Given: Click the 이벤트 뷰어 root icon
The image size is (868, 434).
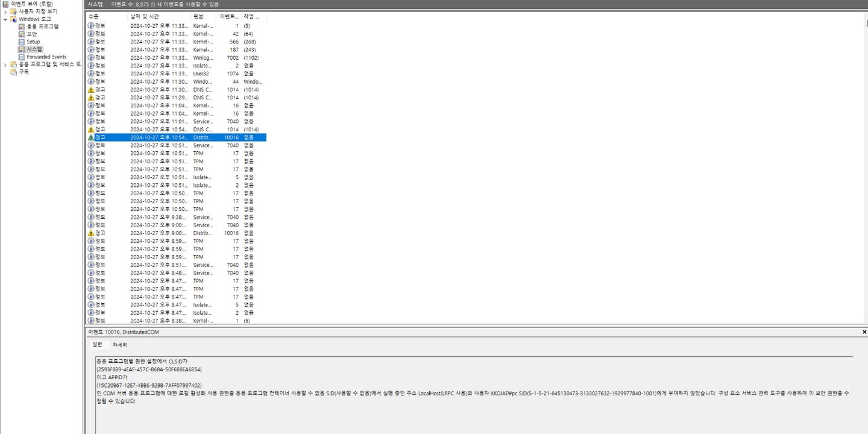Looking at the screenshot, I should pos(5,4).
